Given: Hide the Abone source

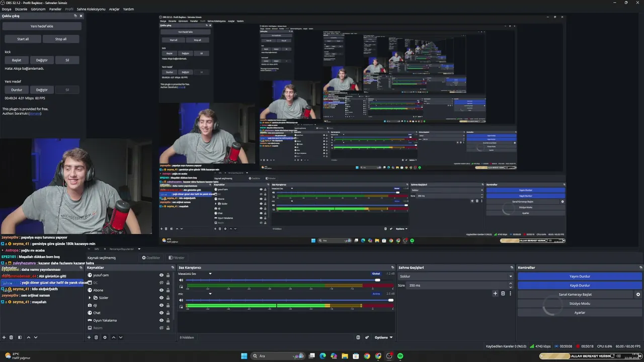Looking at the screenshot, I should 162,290.
